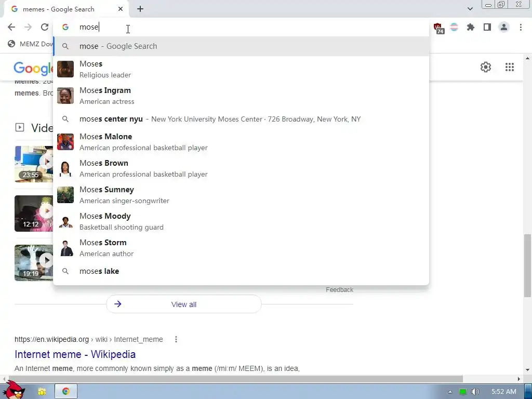
Task: Select the moses lake suggestion
Action: click(x=241, y=271)
